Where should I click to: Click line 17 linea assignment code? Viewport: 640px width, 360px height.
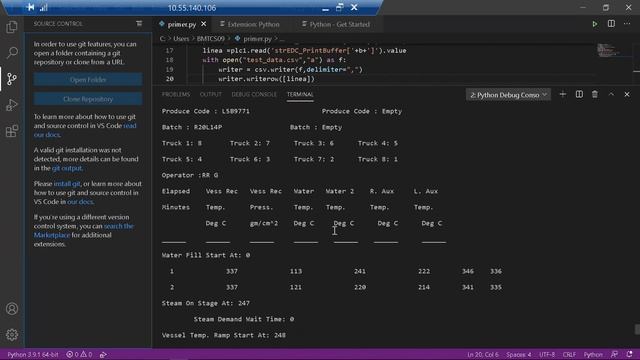pos(304,51)
